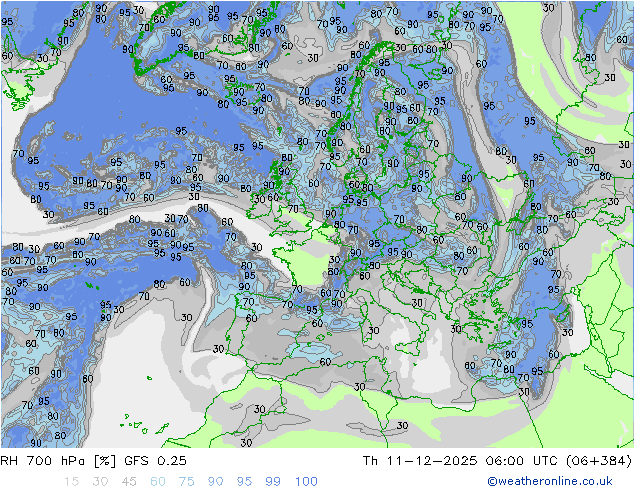Click the France region on the map
Viewport: 634px width, 490px height.
(x=311, y=265)
